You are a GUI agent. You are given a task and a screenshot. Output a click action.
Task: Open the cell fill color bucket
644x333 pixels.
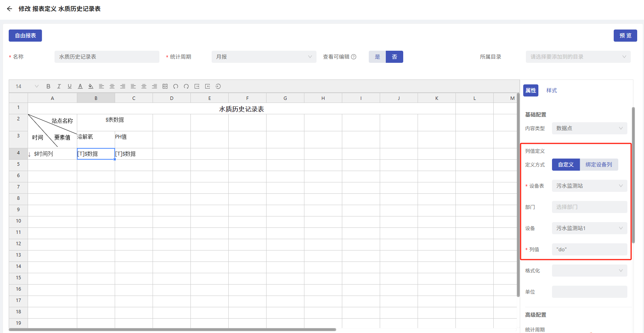(x=91, y=86)
